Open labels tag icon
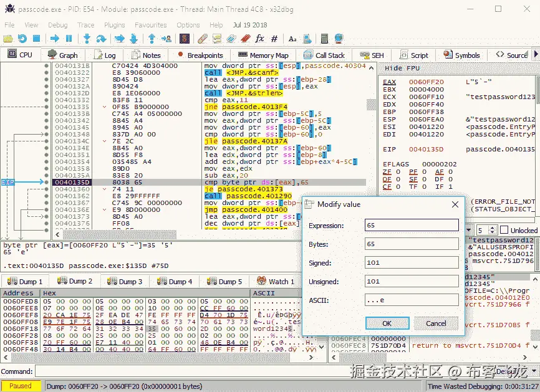The height and width of the screenshot is (392, 540). pyautogui.click(x=231, y=39)
